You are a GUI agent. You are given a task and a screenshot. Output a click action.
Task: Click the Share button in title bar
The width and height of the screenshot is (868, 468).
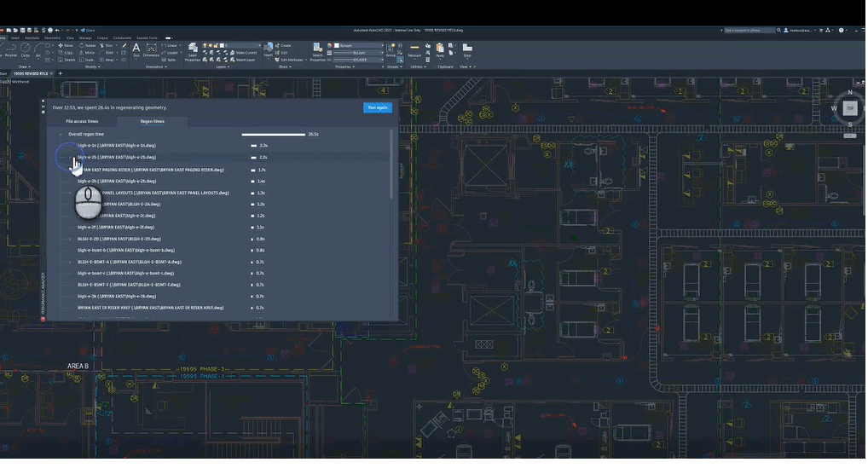pos(88,31)
